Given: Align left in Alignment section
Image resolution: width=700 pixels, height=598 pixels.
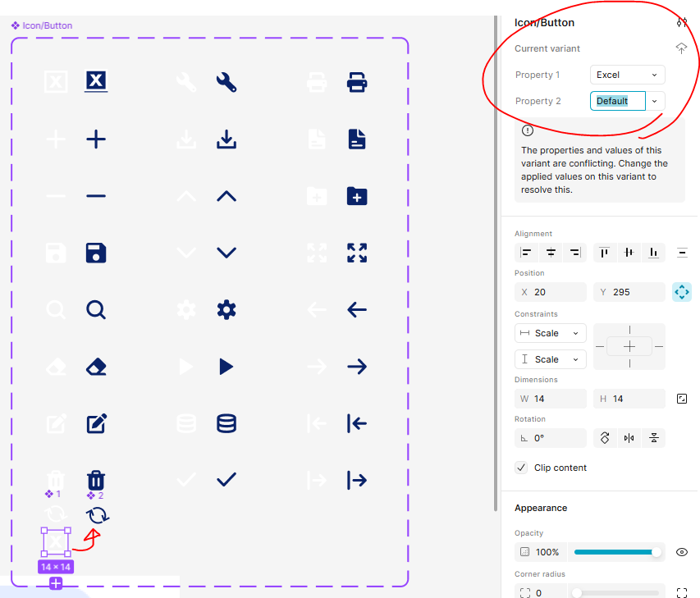Looking at the screenshot, I should pos(526,253).
